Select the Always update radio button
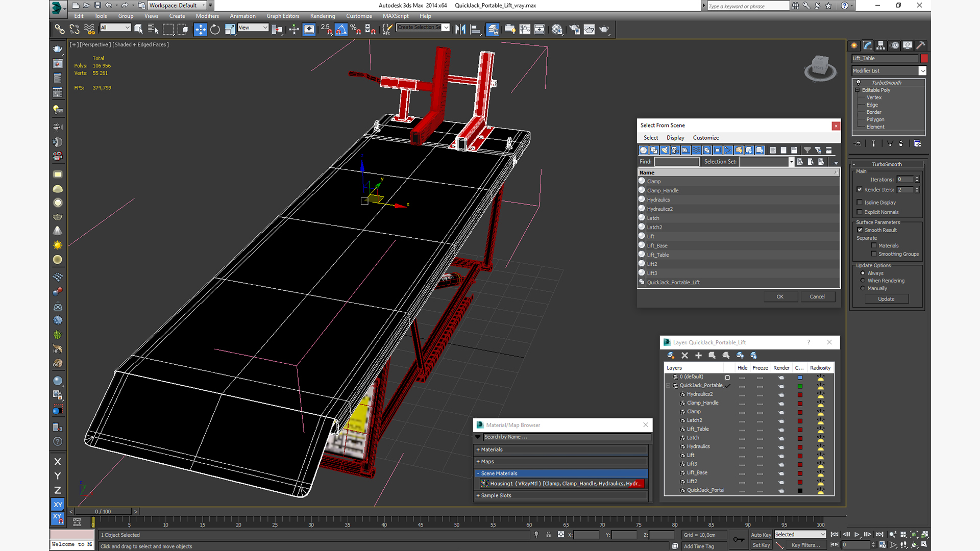The width and height of the screenshot is (980, 551). click(863, 273)
